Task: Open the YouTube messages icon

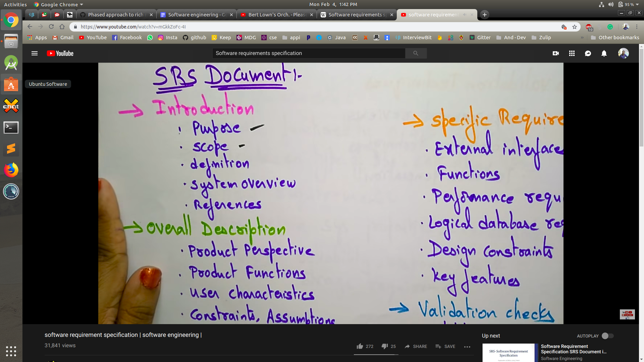Action: tap(588, 53)
